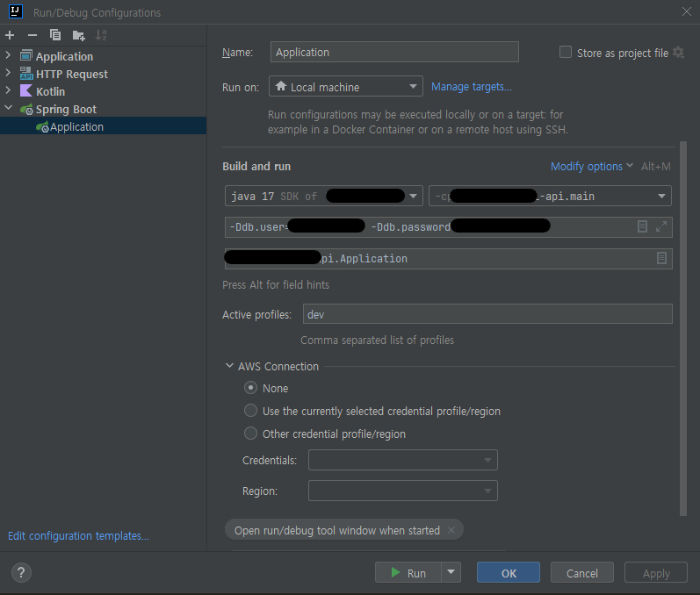Expand the HTTP Request node
Viewport: 700px width, 595px height.
[x=8, y=72]
